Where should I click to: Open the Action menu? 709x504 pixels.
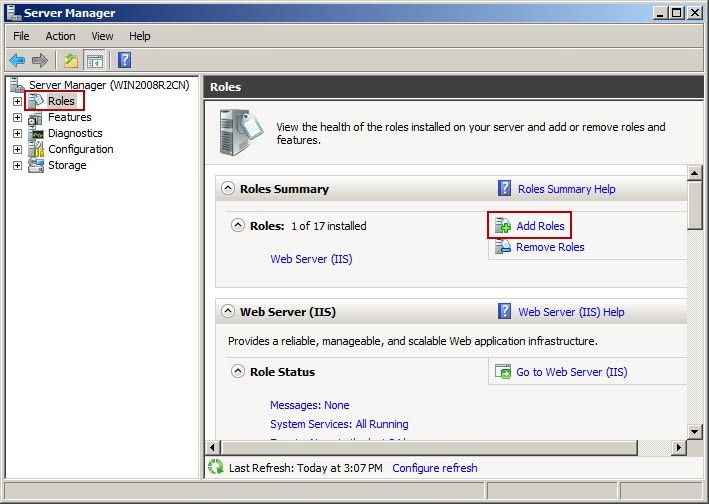[x=61, y=36]
